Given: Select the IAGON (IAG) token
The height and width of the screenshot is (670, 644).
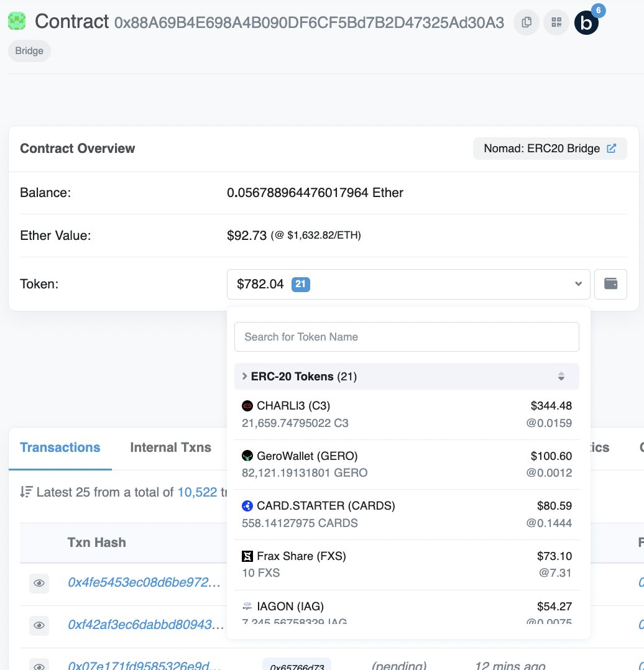Looking at the screenshot, I should click(x=407, y=608).
